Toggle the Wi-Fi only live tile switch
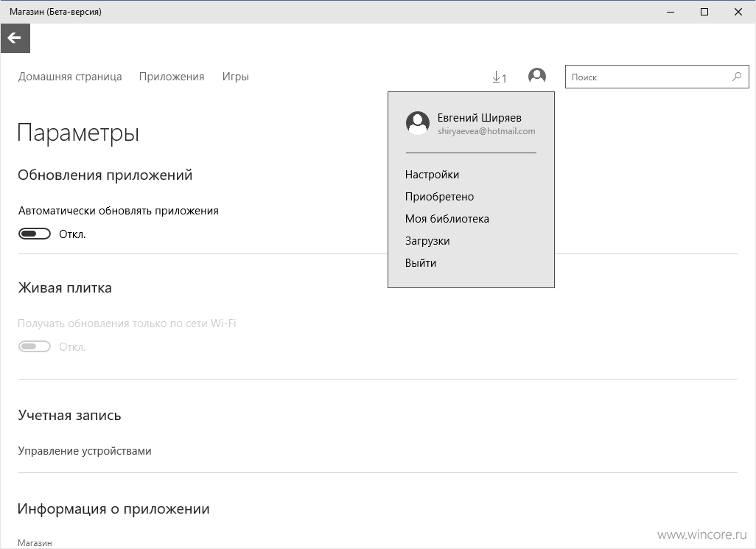The image size is (756, 549). click(34, 346)
